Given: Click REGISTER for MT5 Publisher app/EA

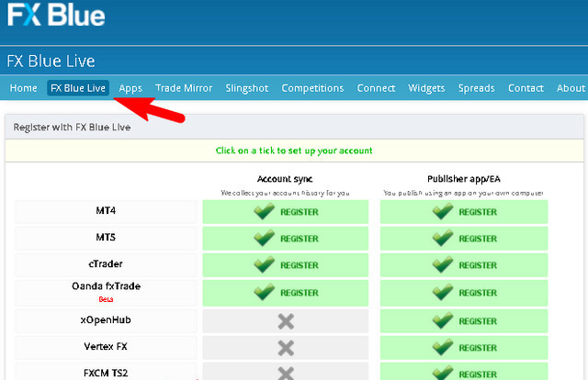Looking at the screenshot, I should 478,239.
